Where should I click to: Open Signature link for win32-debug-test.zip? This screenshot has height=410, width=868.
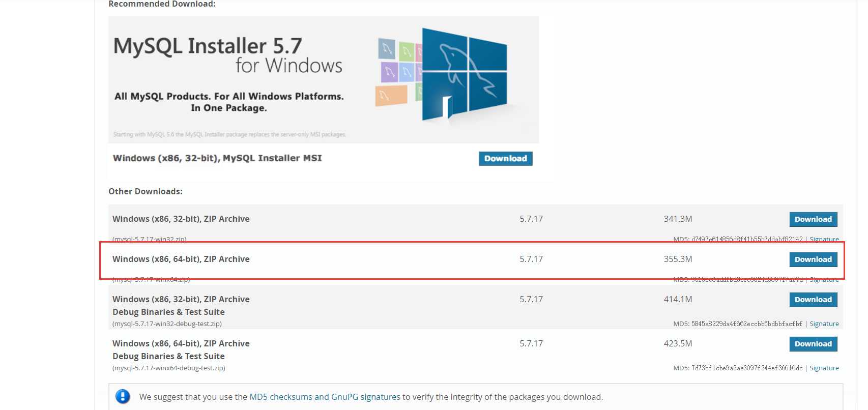point(824,324)
